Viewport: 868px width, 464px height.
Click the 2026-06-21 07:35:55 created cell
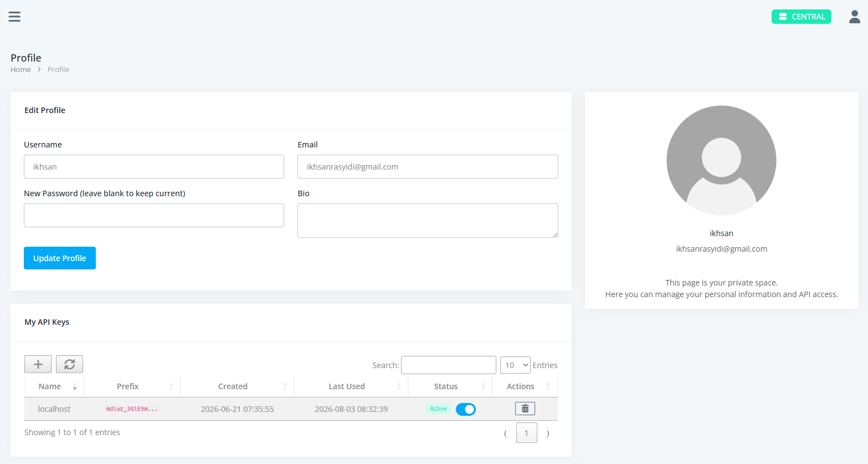(x=237, y=409)
